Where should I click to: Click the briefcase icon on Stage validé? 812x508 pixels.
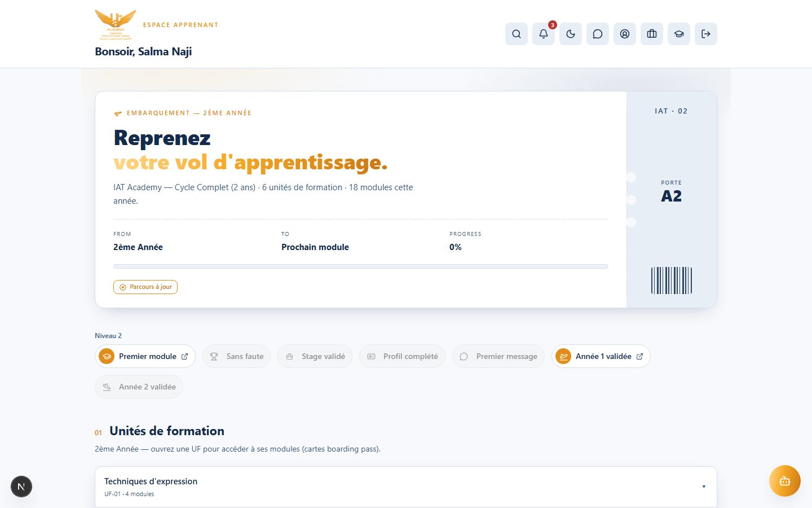click(x=289, y=357)
